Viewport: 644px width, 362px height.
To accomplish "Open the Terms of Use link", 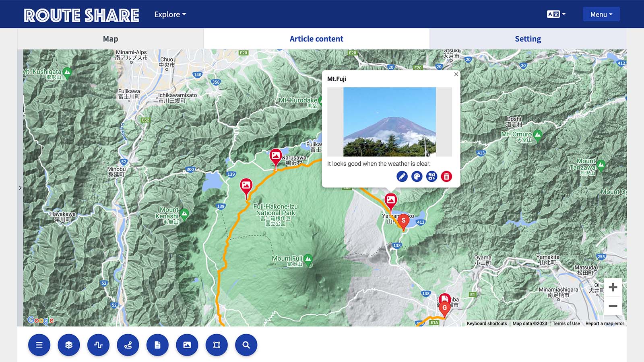I will pyautogui.click(x=566, y=323).
